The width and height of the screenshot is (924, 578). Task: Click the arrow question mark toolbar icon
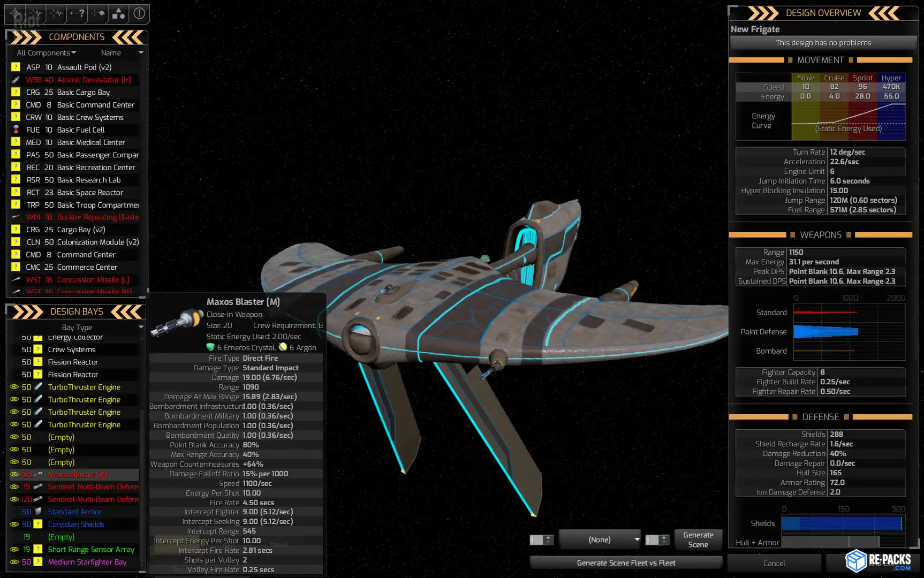click(77, 14)
